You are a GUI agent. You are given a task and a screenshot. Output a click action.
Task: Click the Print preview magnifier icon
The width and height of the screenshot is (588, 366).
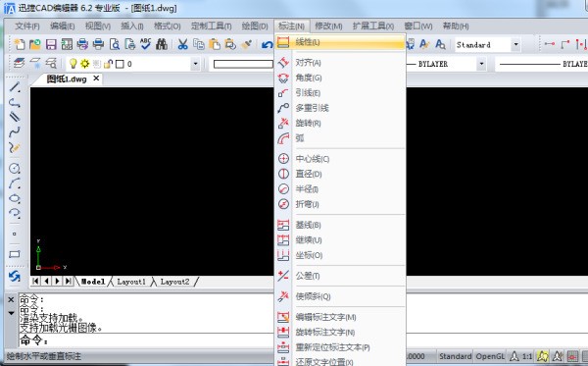tap(115, 44)
